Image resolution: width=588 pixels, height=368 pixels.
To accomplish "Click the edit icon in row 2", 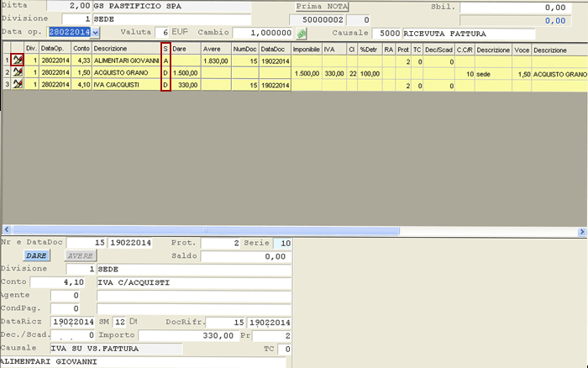I will point(18,72).
